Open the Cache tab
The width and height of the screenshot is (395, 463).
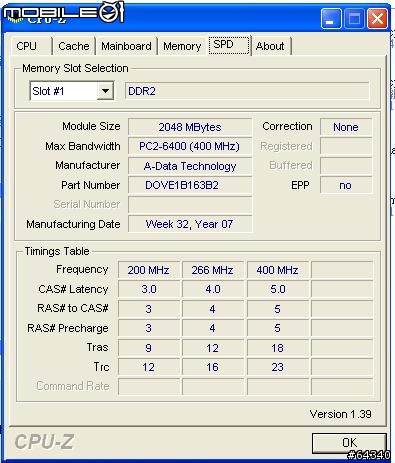(74, 46)
